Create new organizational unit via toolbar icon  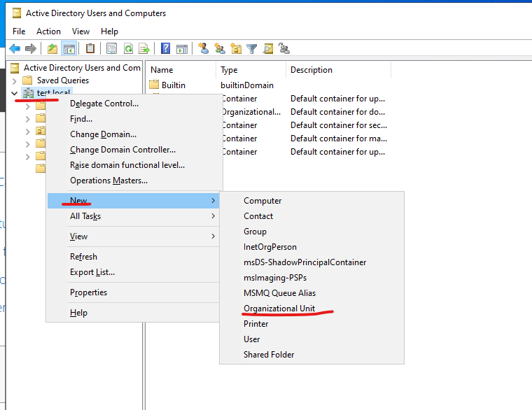(x=236, y=49)
